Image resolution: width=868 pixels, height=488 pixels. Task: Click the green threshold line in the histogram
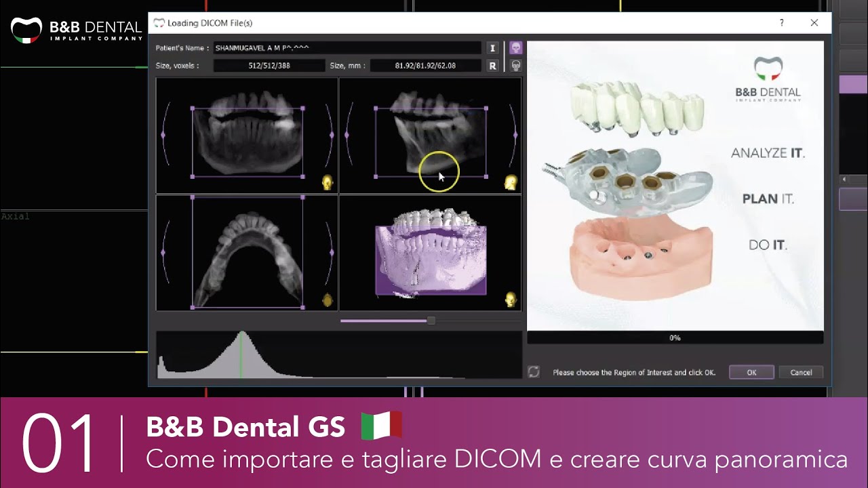(x=241, y=354)
